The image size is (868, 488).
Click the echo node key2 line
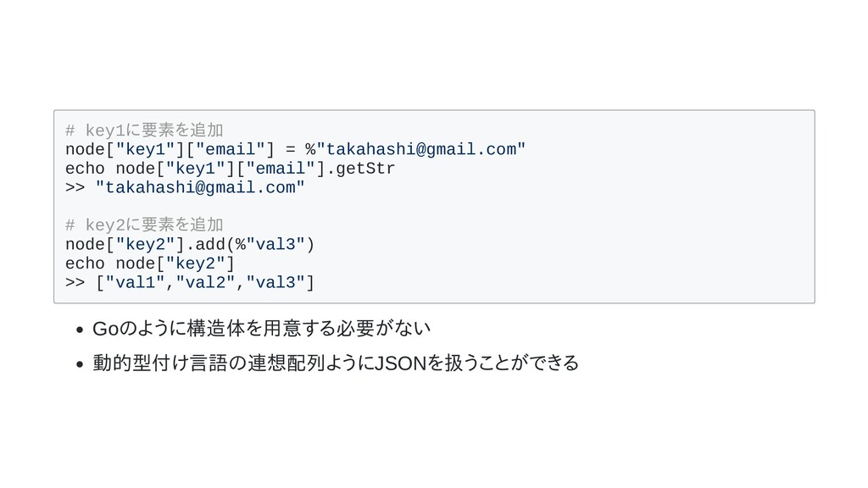pos(150,263)
